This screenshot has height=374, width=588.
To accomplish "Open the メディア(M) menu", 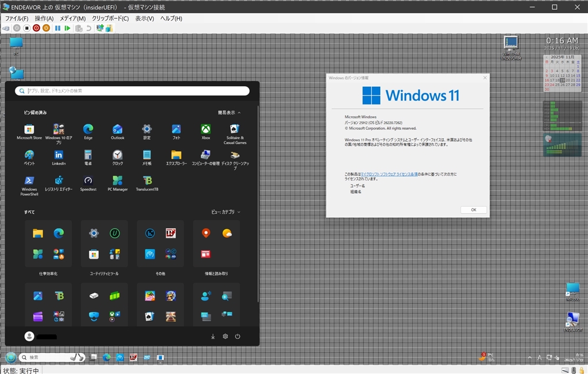I will [x=72, y=18].
